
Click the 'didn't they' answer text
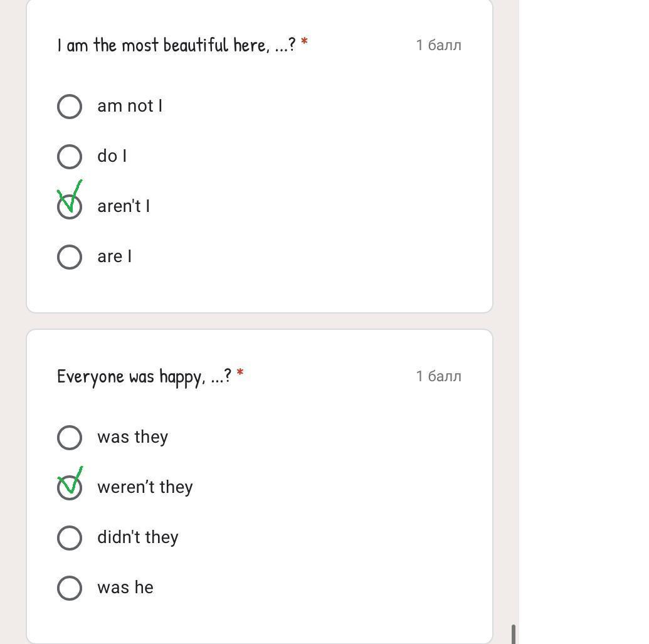(138, 537)
